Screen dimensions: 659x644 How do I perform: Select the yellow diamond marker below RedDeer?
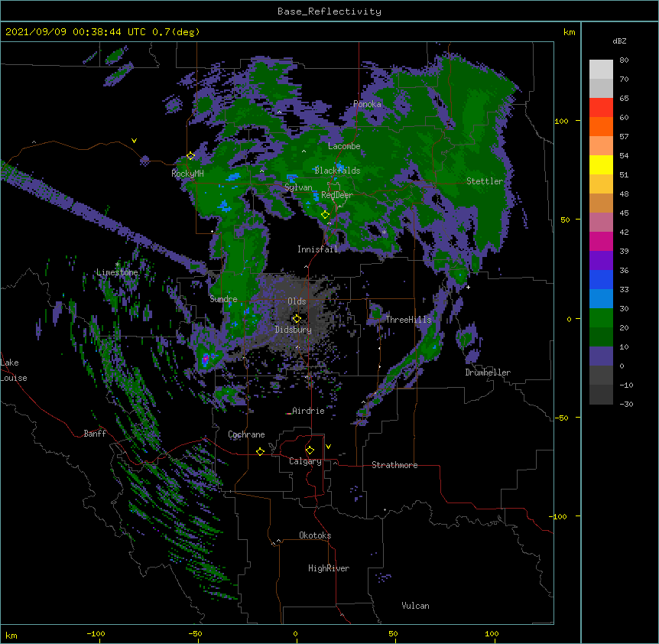[x=325, y=215]
